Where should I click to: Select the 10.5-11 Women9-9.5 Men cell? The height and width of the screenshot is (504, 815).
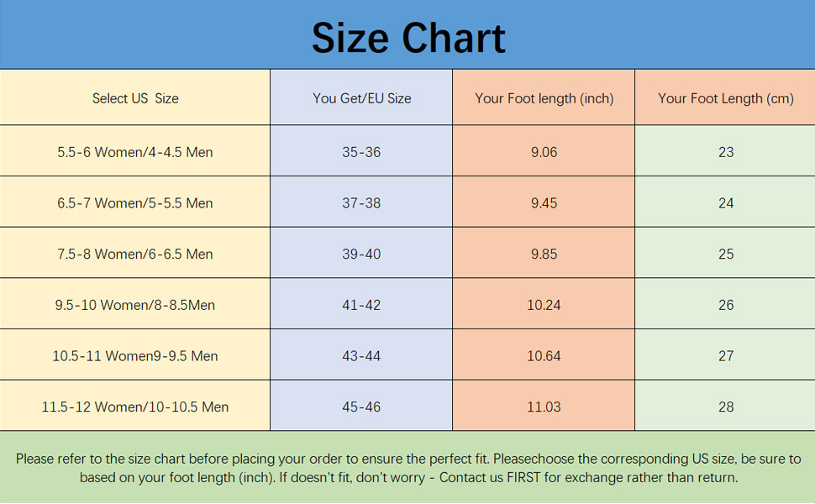tap(135, 354)
